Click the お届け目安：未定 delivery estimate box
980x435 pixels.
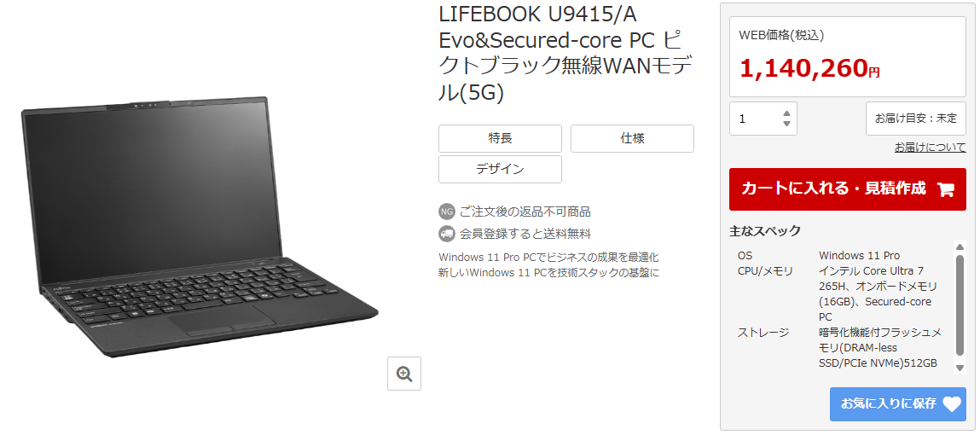[x=916, y=119]
